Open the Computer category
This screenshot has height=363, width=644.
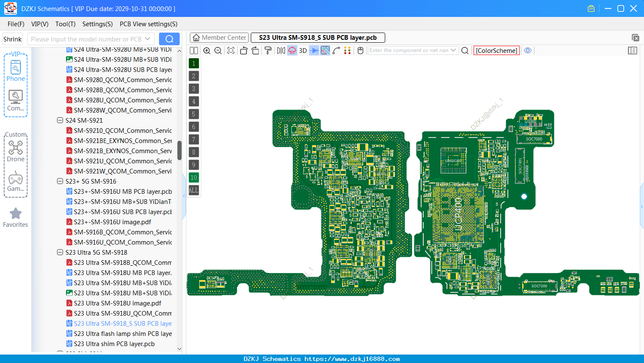tap(16, 100)
